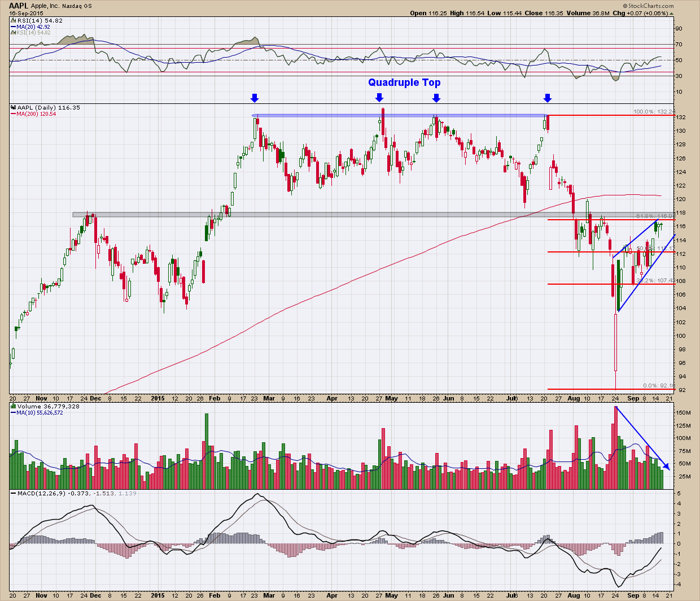
Task: Click the '38.2%: 107.43' Fibonacci label
Action: coord(655,280)
